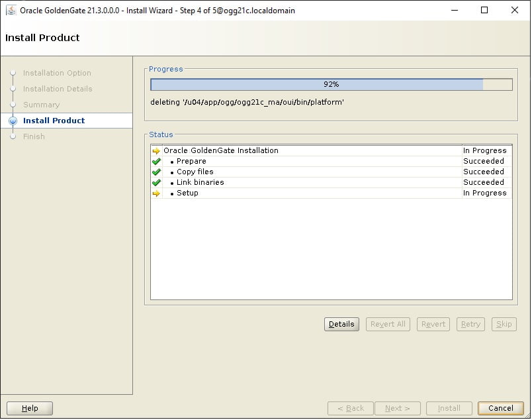The height and width of the screenshot is (420, 532).
Task: Click the Revert button
Action: 433,324
